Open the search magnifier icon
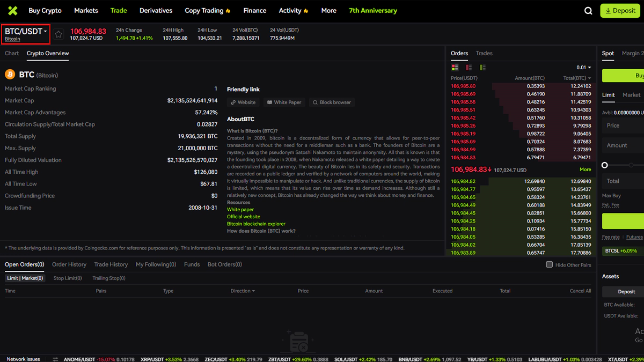This screenshot has height=362, width=644. pos(588,11)
